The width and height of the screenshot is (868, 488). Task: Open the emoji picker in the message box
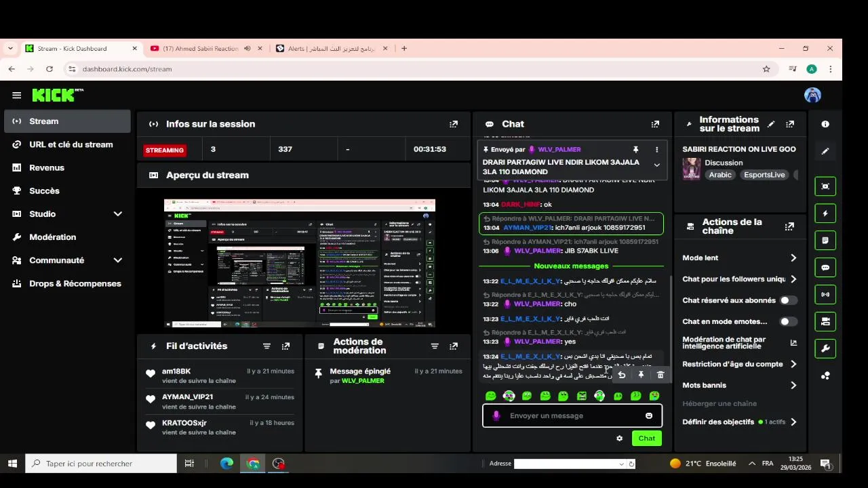[649, 415]
